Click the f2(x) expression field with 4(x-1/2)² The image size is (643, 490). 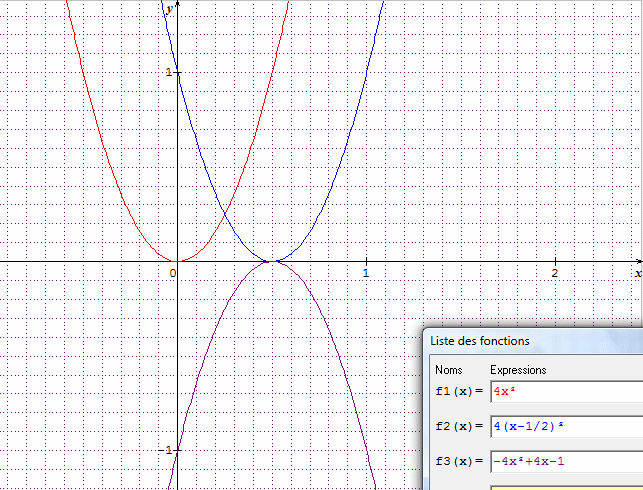tap(565, 427)
